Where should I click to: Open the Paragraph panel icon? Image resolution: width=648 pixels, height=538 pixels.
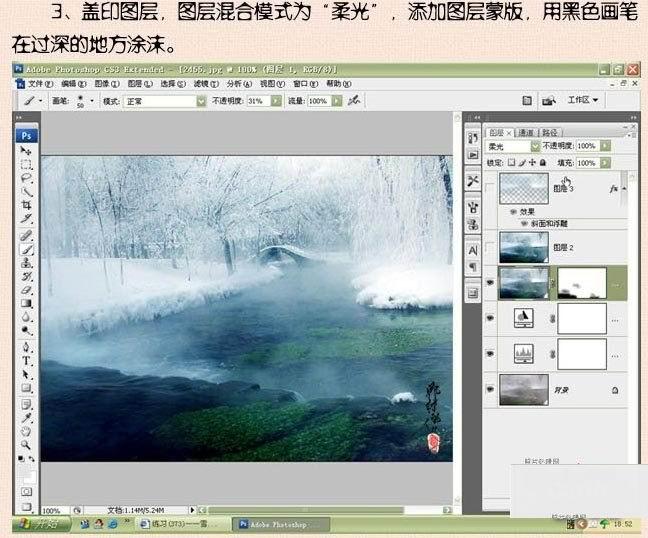[473, 267]
